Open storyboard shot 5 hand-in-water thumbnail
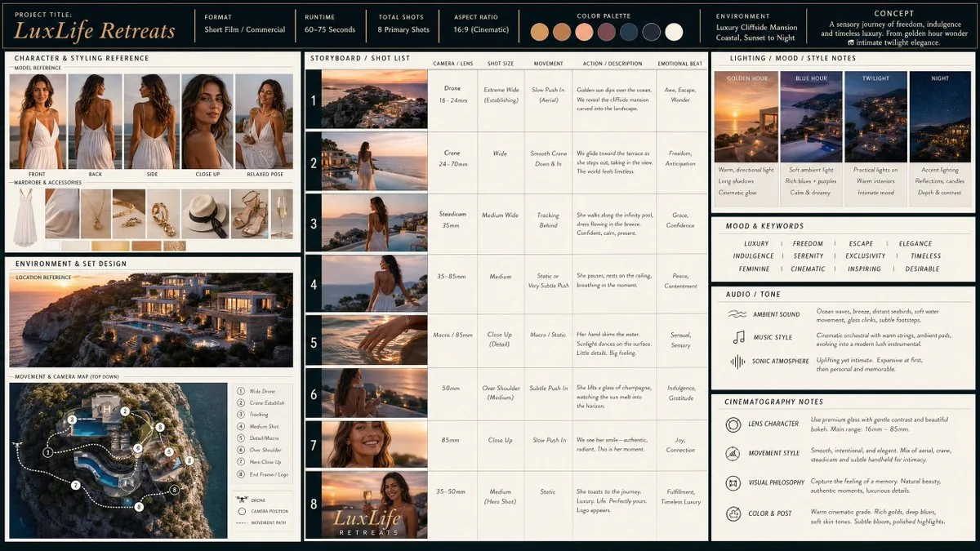The width and height of the screenshot is (980, 551). (374, 340)
